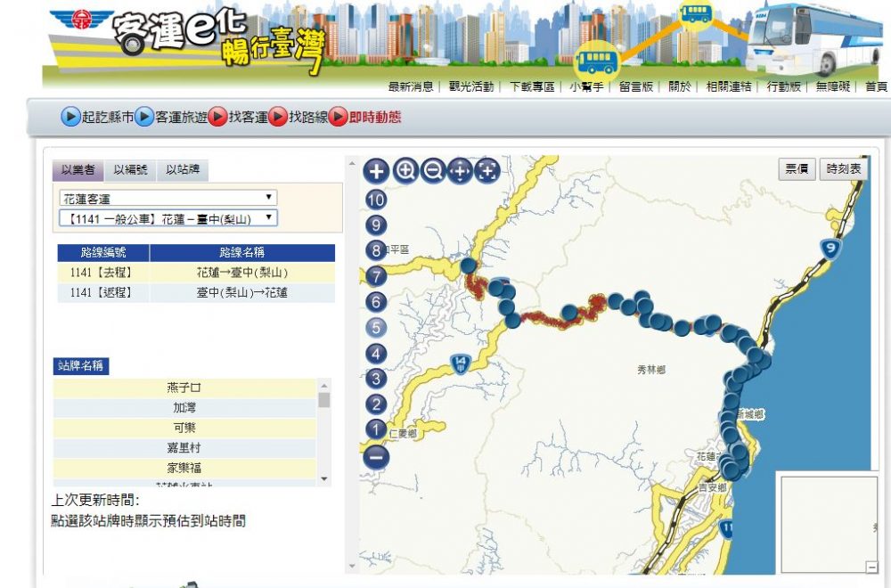Click Highway 9 route shield on map
Screen dimensions: 891x588
coord(830,249)
